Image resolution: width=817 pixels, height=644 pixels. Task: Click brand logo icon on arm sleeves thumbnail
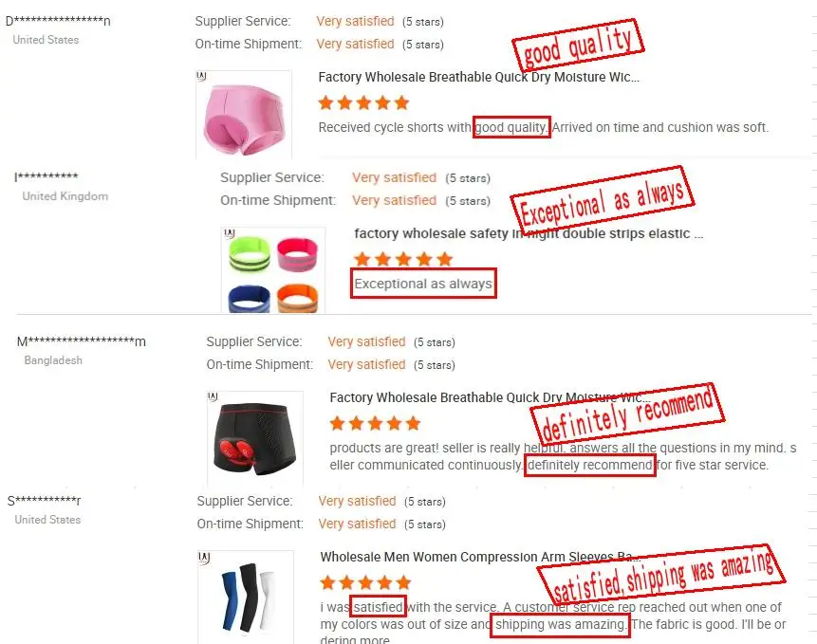[204, 558]
